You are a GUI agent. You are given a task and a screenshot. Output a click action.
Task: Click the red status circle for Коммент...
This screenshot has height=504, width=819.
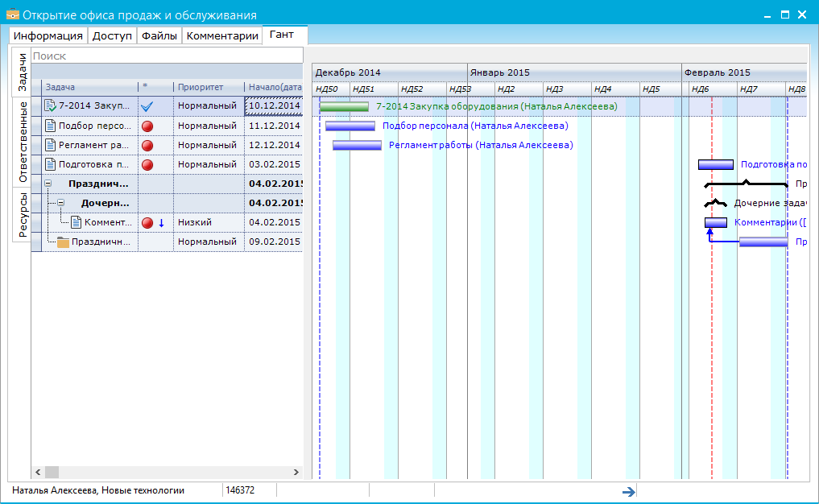(148, 222)
